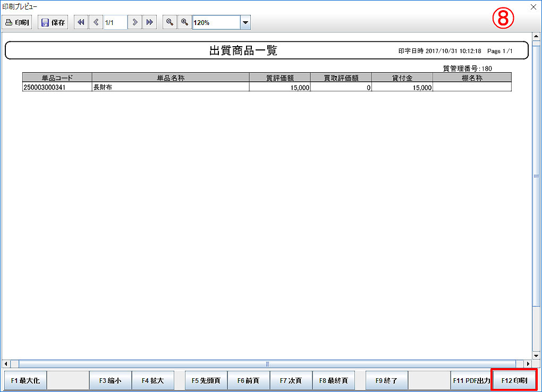Click F1 最大化 to maximize preview
This screenshot has width=542, height=392.
click(x=25, y=380)
